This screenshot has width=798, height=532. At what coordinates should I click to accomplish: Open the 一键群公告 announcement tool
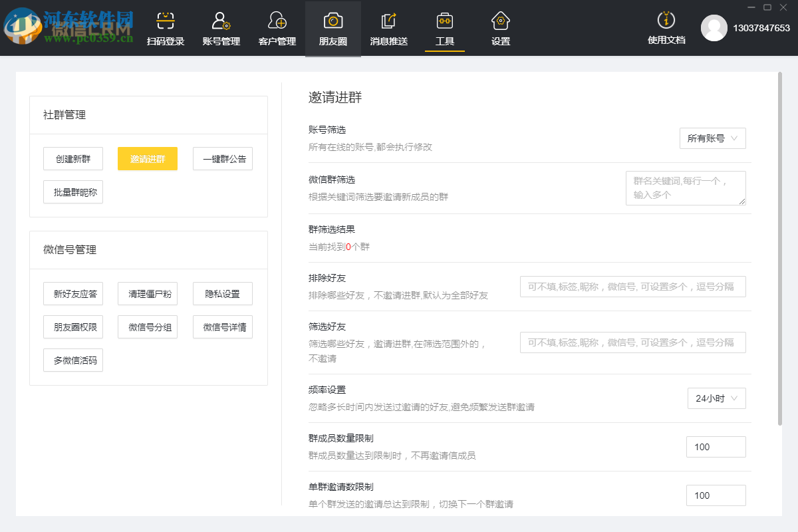[x=222, y=158]
